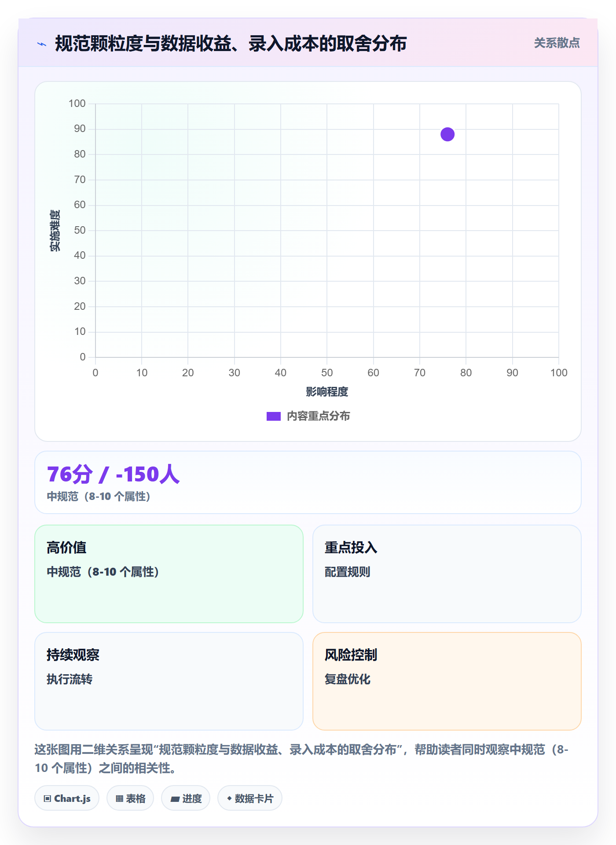Click the 76分 / -150人 headline value
616x845 pixels.
click(114, 474)
